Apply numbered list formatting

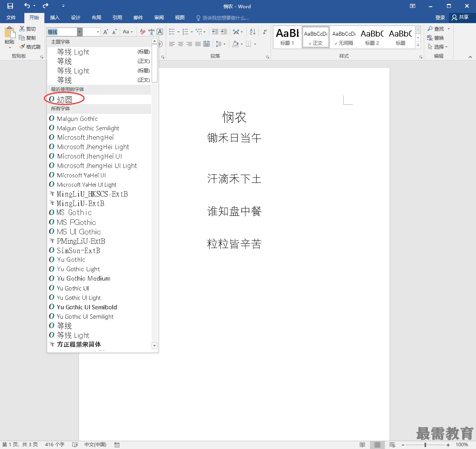click(x=185, y=32)
